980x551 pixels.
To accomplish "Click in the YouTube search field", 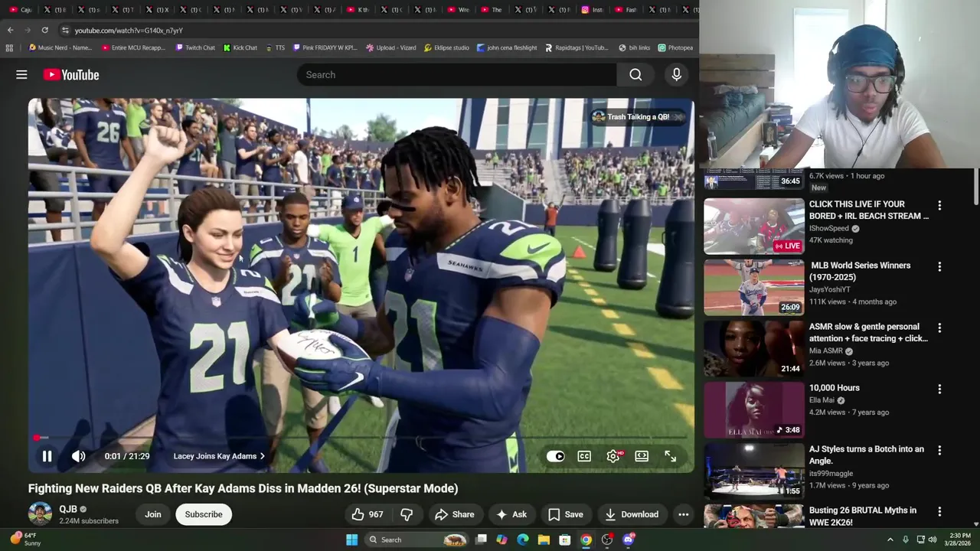I will (457, 74).
